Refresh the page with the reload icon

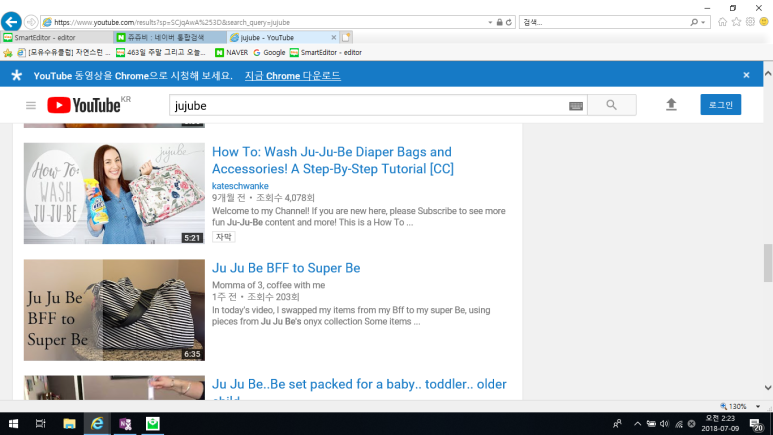[x=509, y=22]
